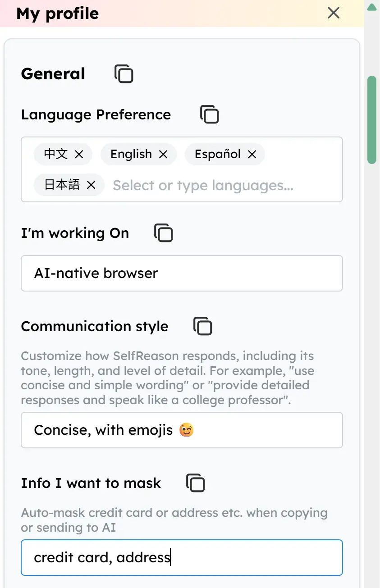The height and width of the screenshot is (588, 380).
Task: Edit the AI-native browser field
Action: [182, 273]
